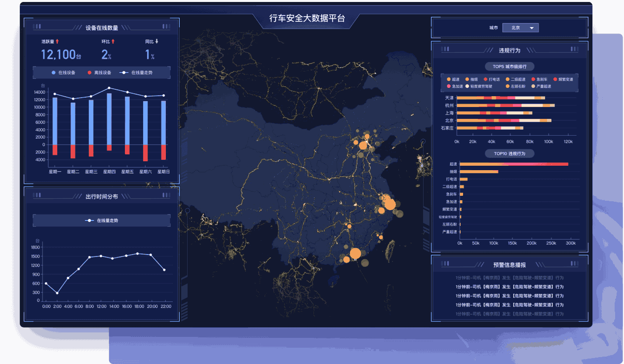624x364 pixels.
Task: Click the large orange bubble near Beijing
Action: [x=363, y=145]
